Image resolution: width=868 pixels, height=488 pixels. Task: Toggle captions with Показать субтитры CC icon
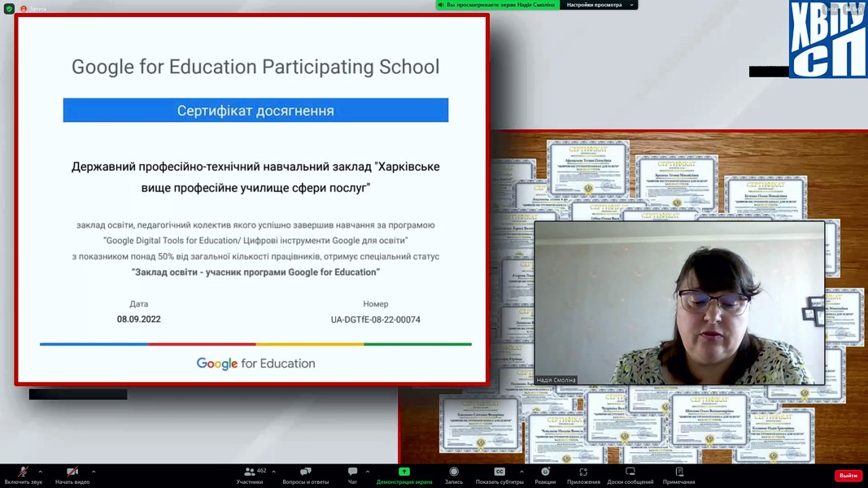(x=499, y=472)
